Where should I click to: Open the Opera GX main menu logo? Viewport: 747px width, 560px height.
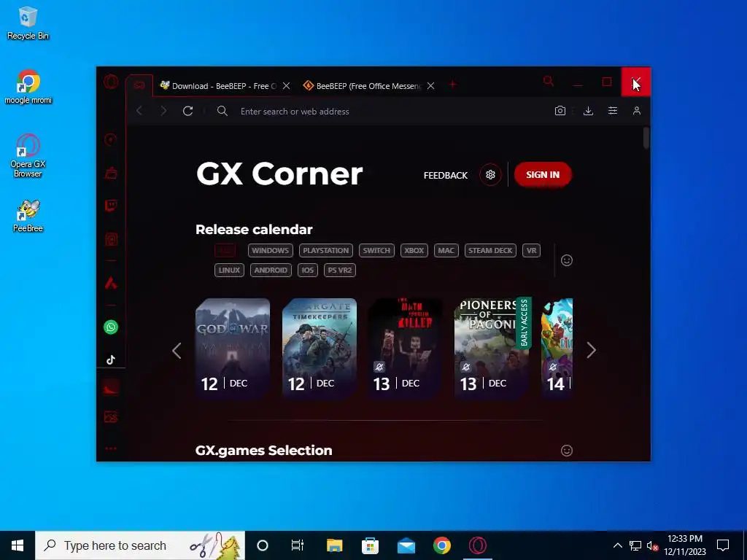pos(111,82)
